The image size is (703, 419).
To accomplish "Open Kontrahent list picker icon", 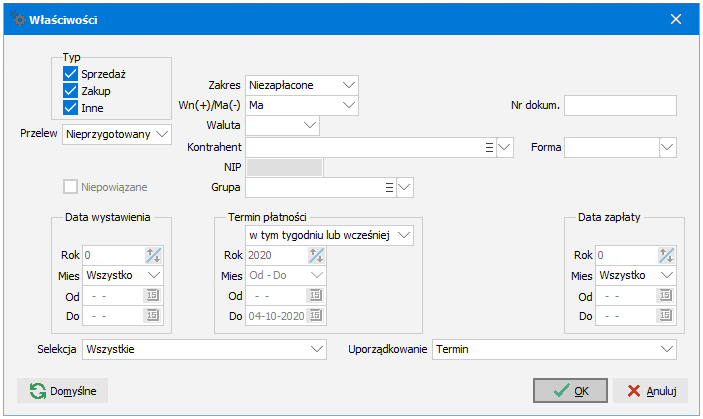I will [x=489, y=147].
